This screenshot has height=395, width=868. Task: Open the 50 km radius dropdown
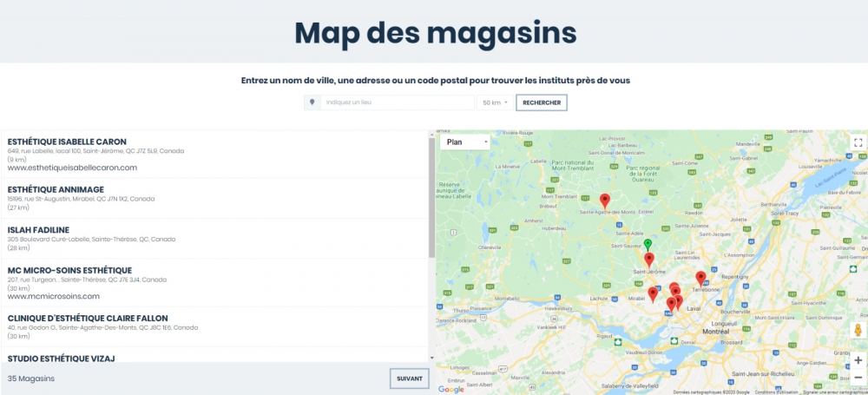pyautogui.click(x=495, y=102)
